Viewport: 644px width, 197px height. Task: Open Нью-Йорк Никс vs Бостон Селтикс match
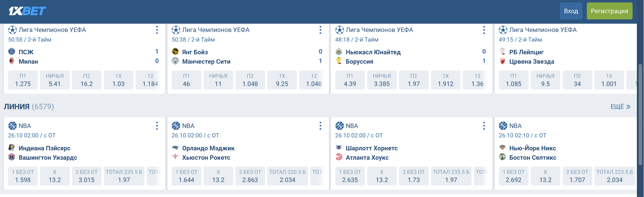pos(532,153)
